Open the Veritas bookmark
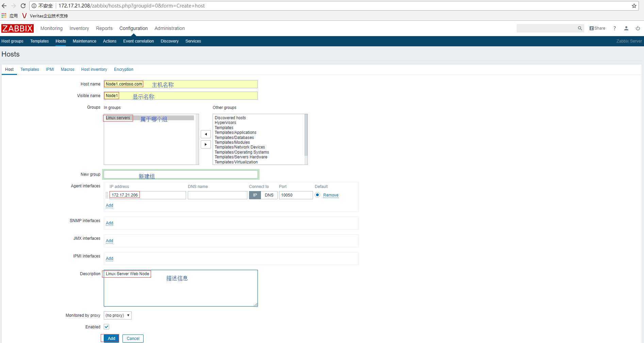This screenshot has height=343, width=644. (x=45, y=16)
